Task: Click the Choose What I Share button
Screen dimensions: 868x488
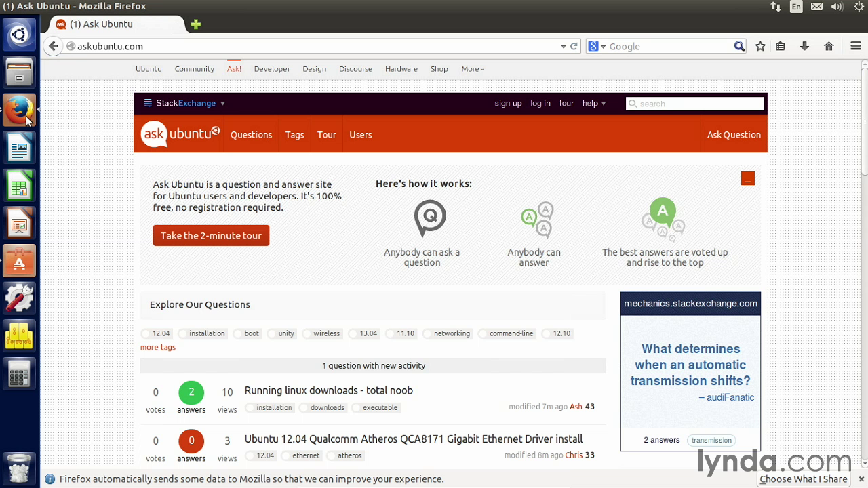Action: [804, 479]
